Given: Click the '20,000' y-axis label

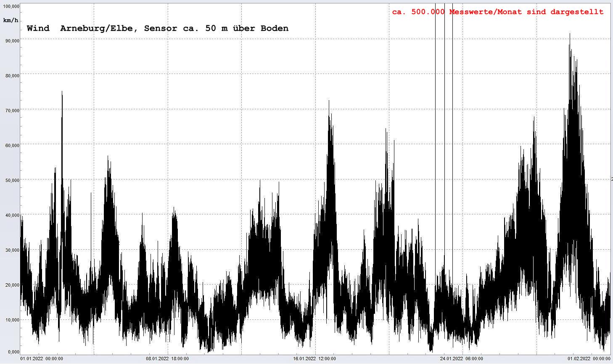Looking at the screenshot, I should [12, 285].
